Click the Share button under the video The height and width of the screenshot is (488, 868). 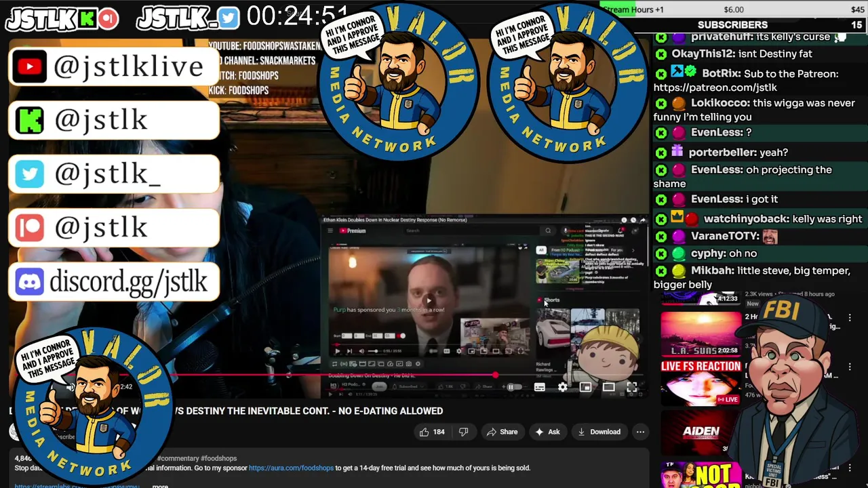click(x=502, y=432)
